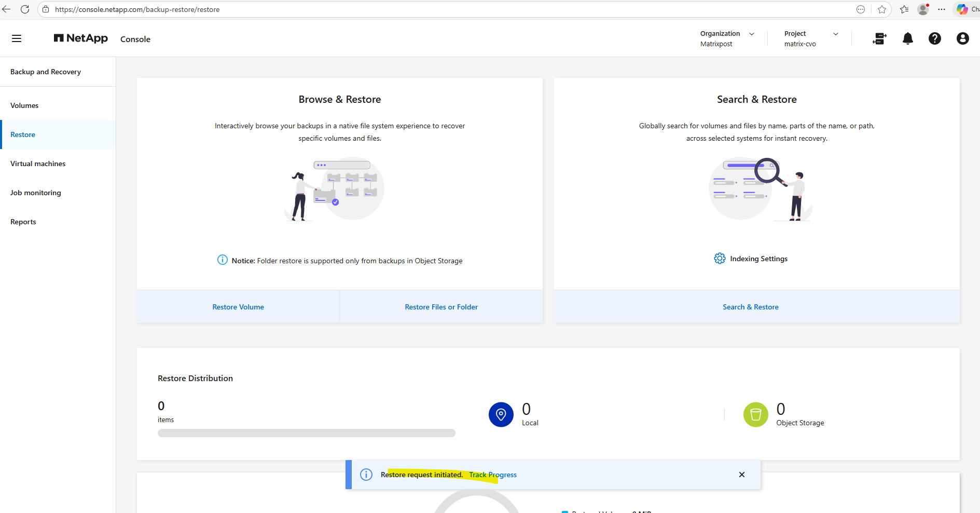Bookmark page with star icon
Image resolution: width=980 pixels, height=513 pixels.
click(882, 9)
